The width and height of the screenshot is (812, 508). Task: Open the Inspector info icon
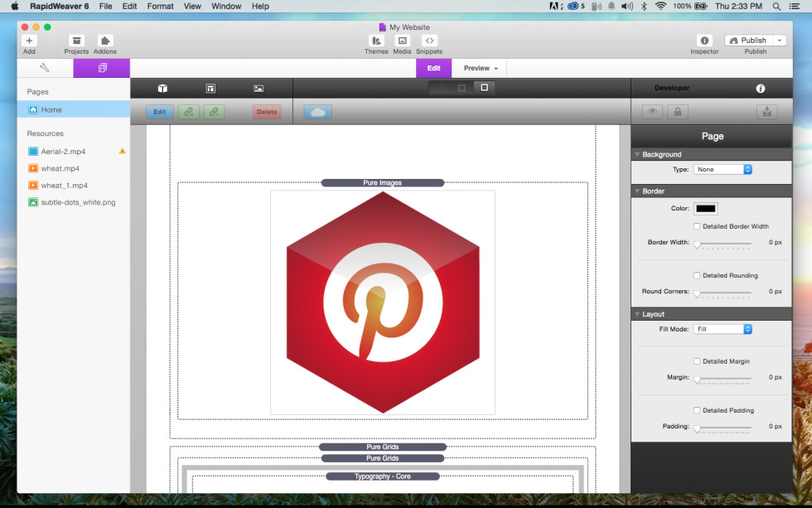point(704,41)
